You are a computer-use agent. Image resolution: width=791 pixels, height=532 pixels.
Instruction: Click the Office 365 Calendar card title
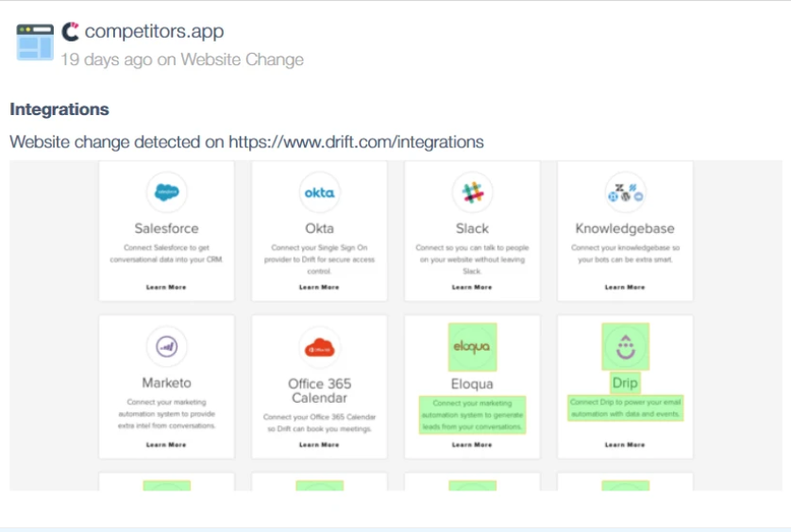coord(319,391)
